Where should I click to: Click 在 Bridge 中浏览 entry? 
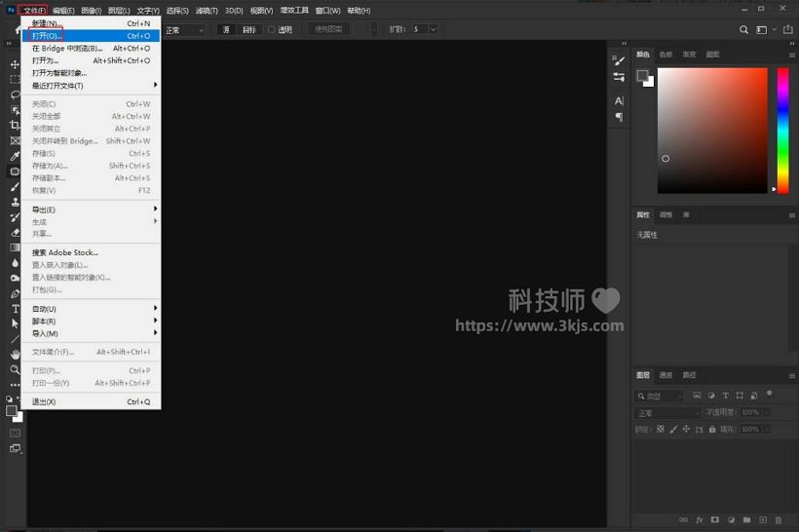point(91,48)
